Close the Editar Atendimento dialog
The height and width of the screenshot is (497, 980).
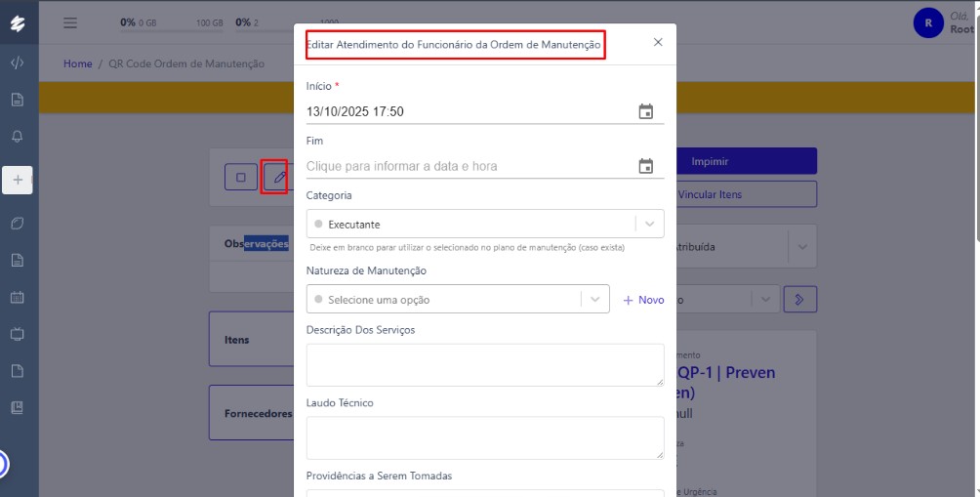click(658, 42)
